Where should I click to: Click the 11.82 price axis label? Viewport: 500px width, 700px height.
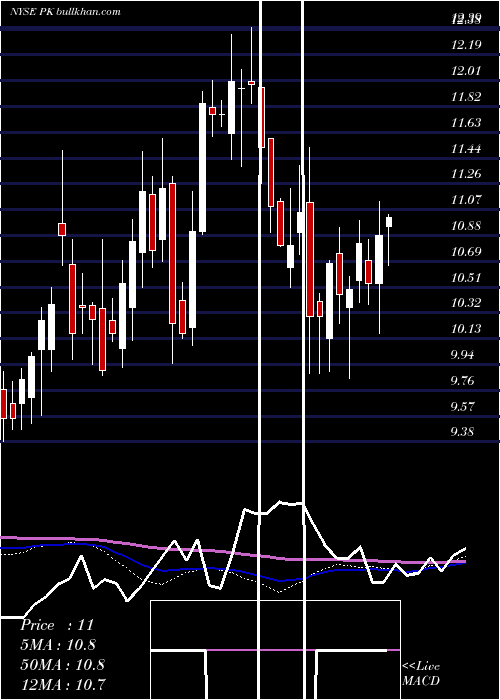tap(467, 97)
